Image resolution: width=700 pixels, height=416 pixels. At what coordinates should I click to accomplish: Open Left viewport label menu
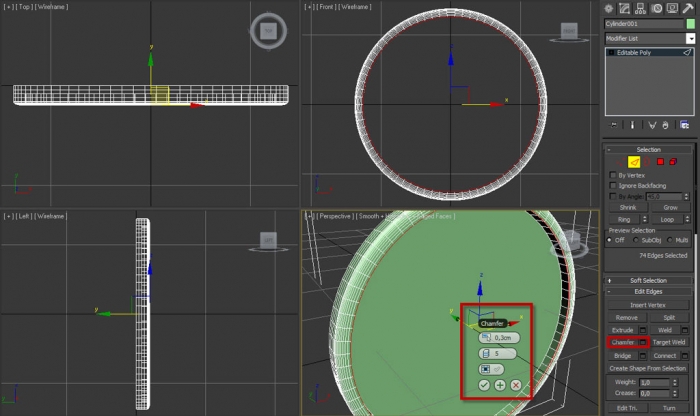(x=24, y=216)
